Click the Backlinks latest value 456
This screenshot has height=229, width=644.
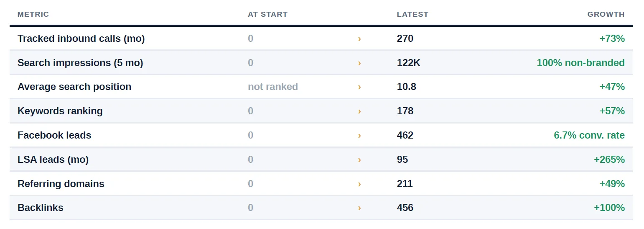coord(405,208)
